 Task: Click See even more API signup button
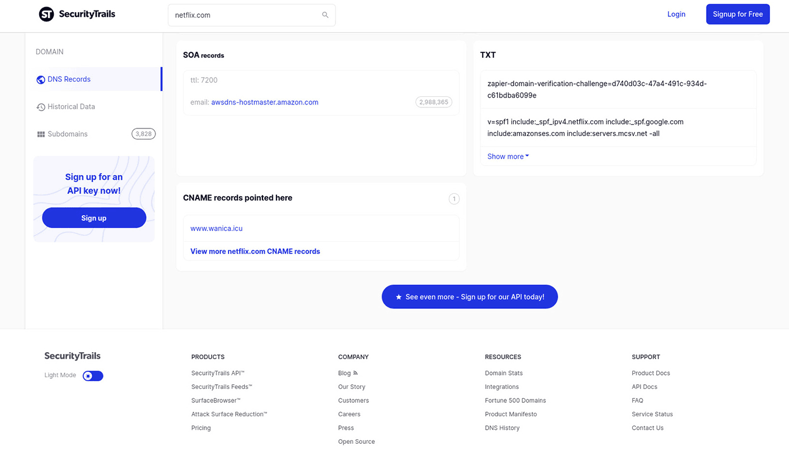[469, 297]
